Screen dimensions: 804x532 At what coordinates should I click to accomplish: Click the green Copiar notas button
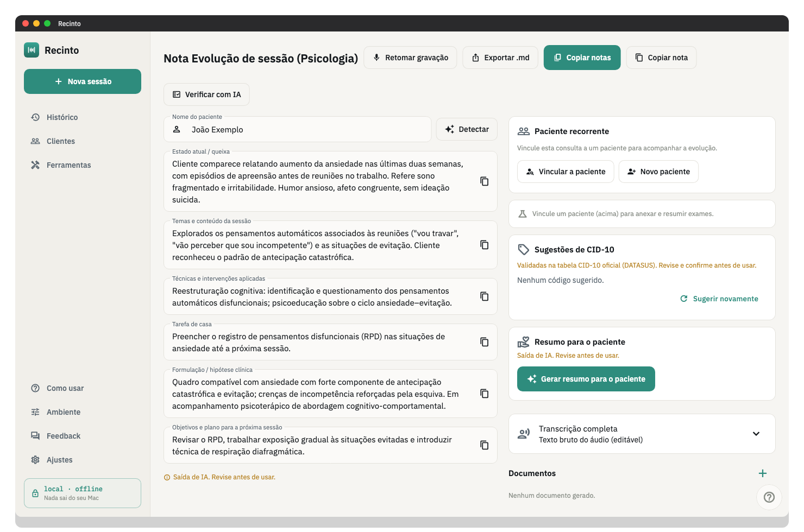coord(582,58)
